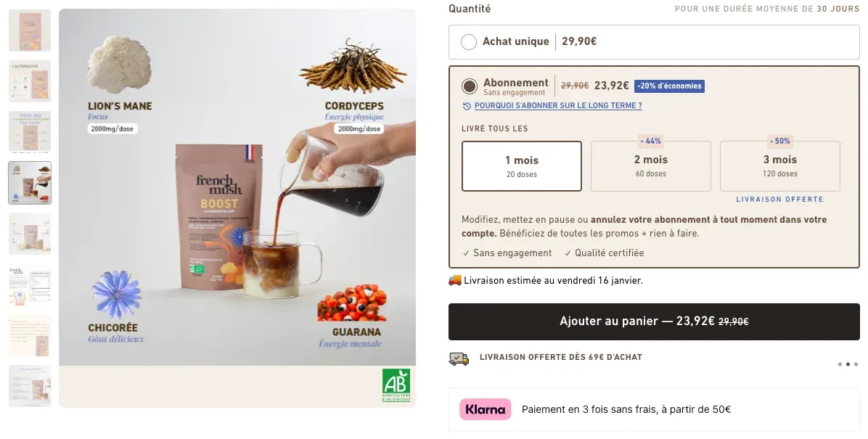The height and width of the screenshot is (439, 868).
Task: Click Ajouter au panier button
Action: point(654,321)
